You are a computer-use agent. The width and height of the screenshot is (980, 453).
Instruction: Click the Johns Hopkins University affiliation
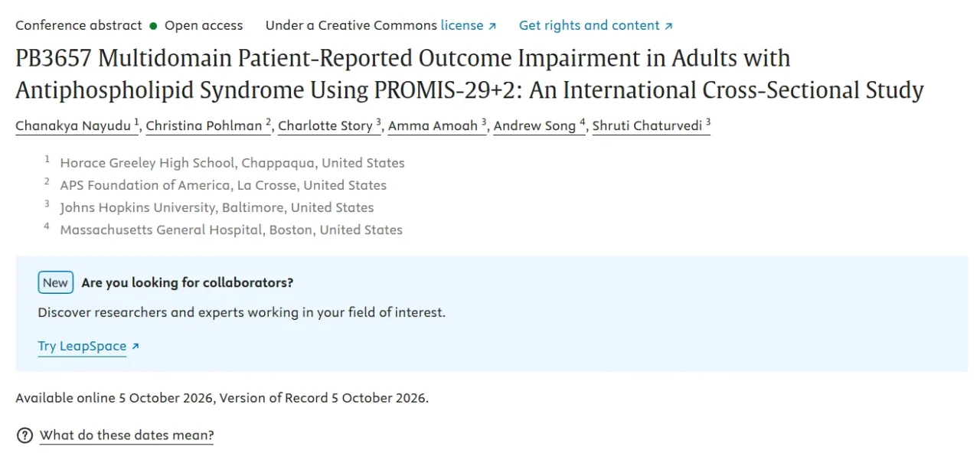pyautogui.click(x=217, y=207)
